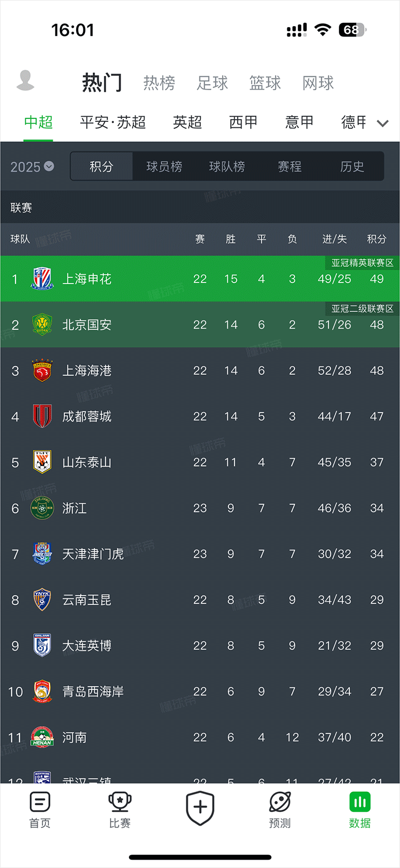
Task: Tap the 上海申花 team crest
Action: click(42, 279)
